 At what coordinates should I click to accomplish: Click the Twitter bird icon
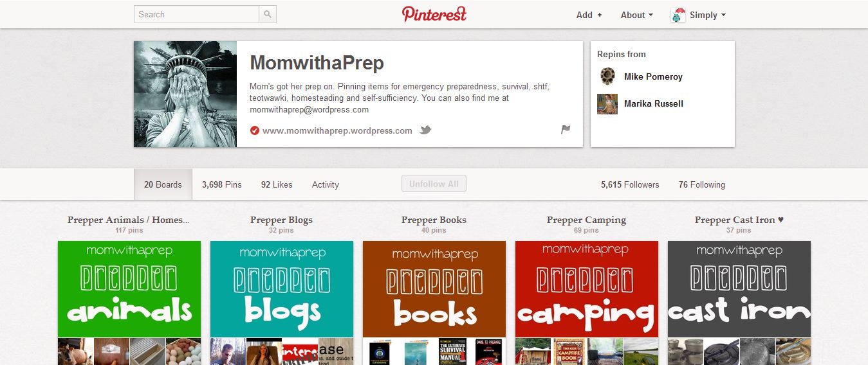425,130
